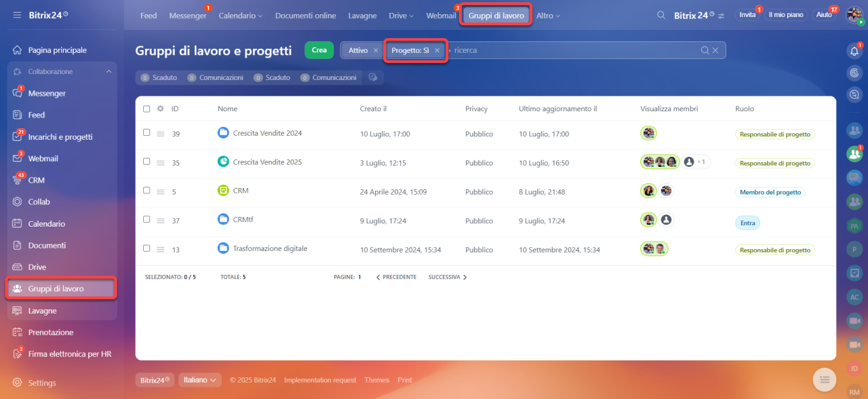
Task: Open the Italiano language dropdown
Action: point(200,380)
